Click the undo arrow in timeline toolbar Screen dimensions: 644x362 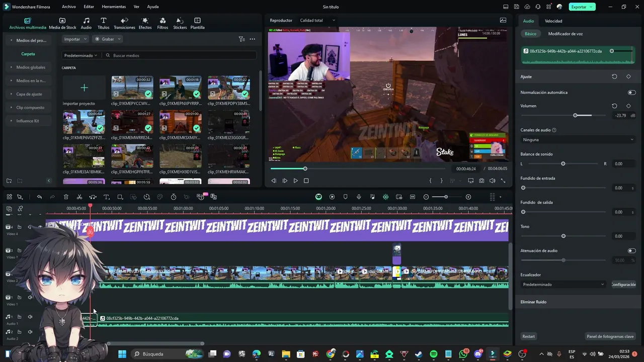(39, 197)
